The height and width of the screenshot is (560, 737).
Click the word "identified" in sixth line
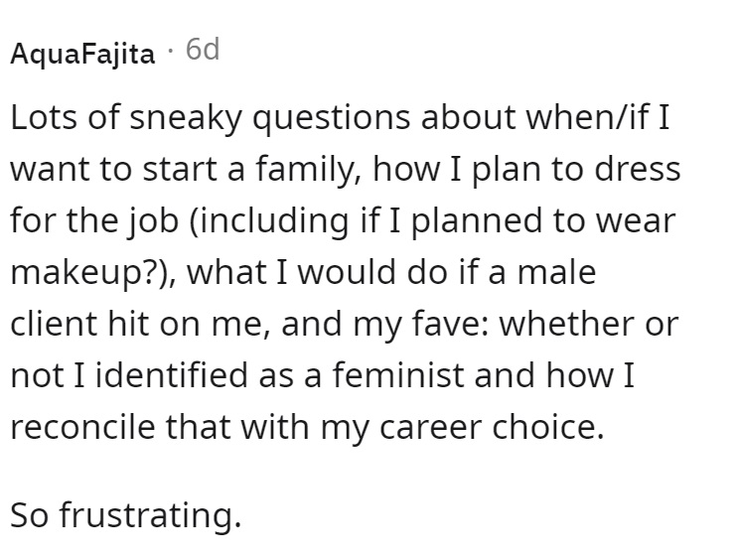click(x=172, y=376)
